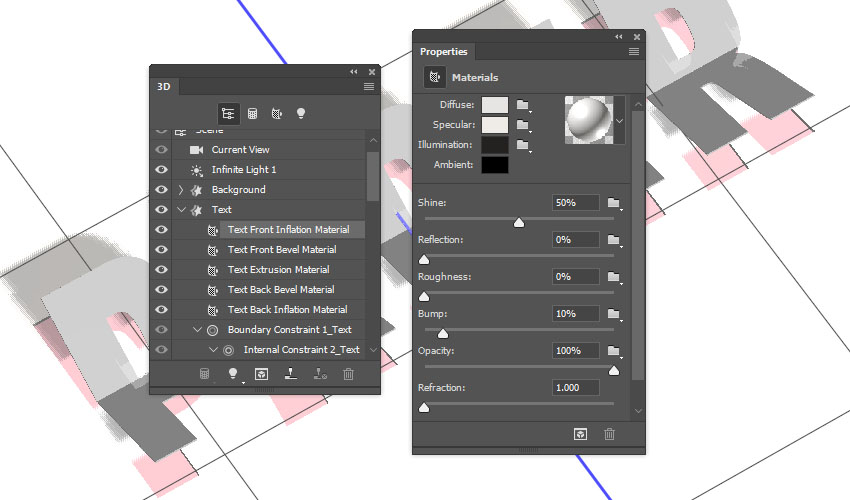Toggle eye for Text Extrusion Material

pyautogui.click(x=162, y=270)
